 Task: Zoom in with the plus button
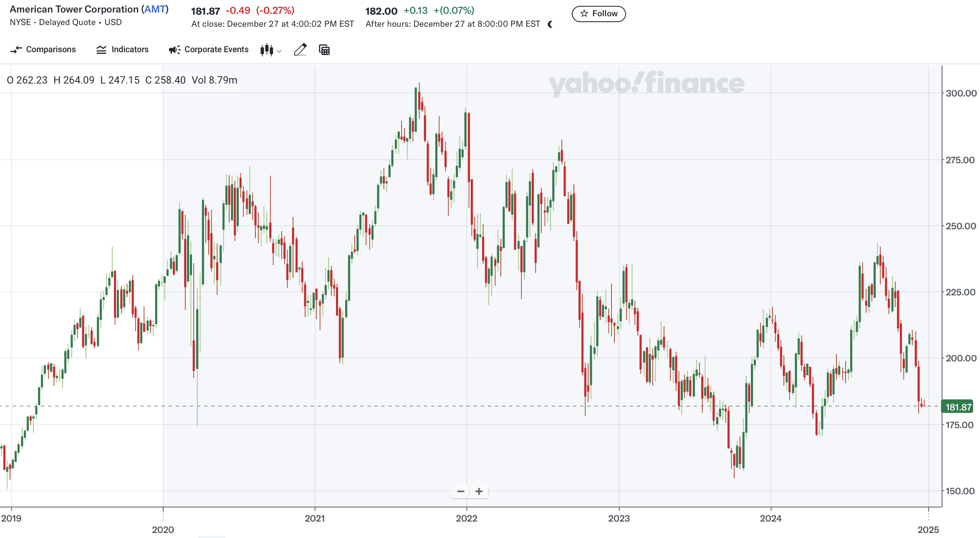[x=479, y=491]
